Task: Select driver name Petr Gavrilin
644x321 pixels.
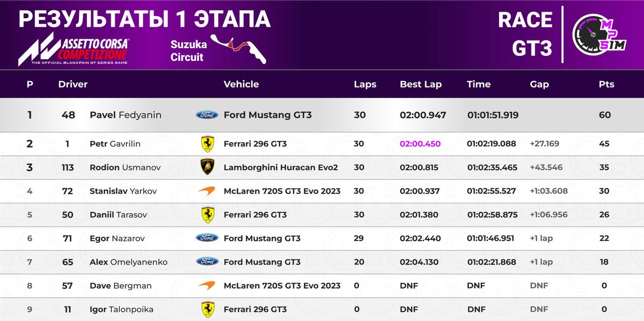Action: [x=115, y=144]
